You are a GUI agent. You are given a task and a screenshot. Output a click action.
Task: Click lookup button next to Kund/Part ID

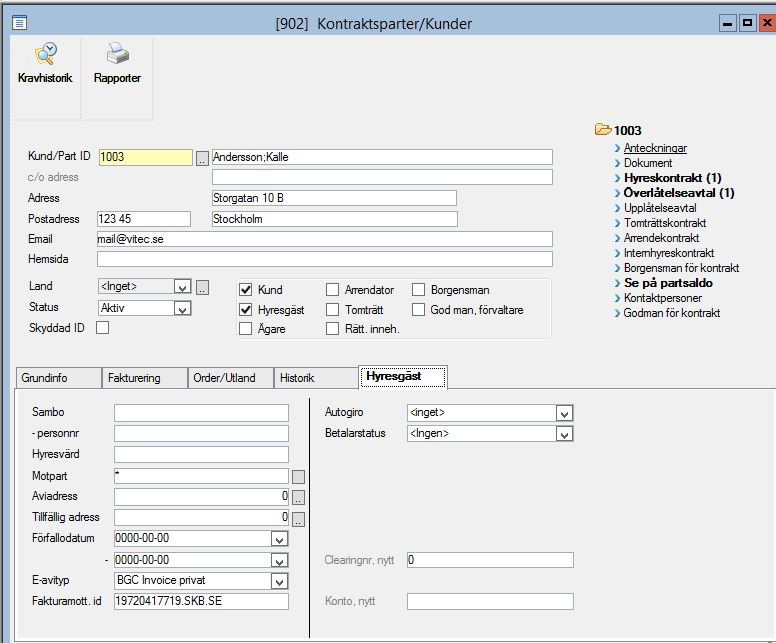[x=202, y=158]
